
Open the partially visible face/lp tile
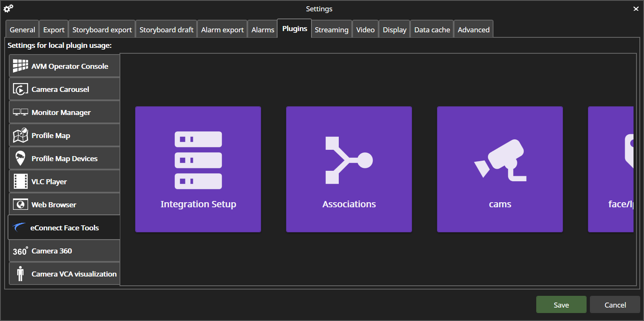tap(611, 169)
